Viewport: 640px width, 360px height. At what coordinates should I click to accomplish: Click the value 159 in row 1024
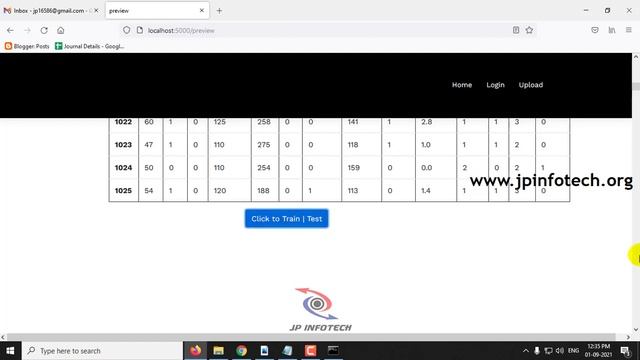(353, 167)
